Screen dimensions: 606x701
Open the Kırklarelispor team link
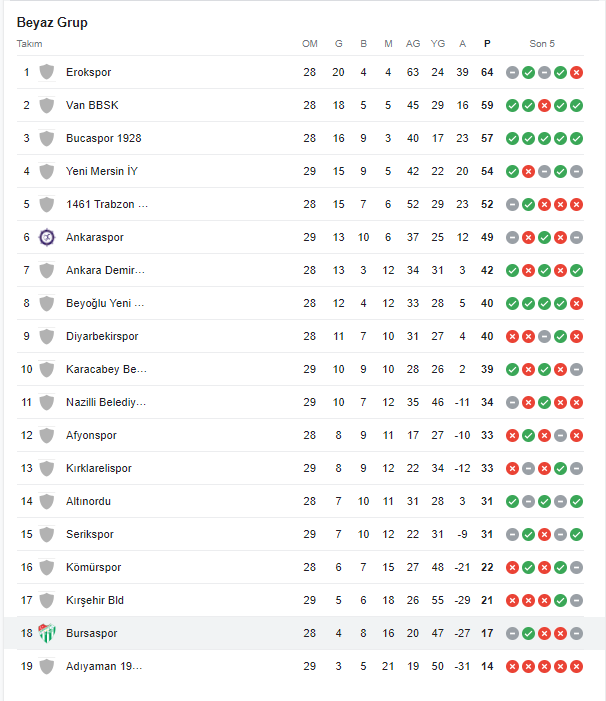99,468
